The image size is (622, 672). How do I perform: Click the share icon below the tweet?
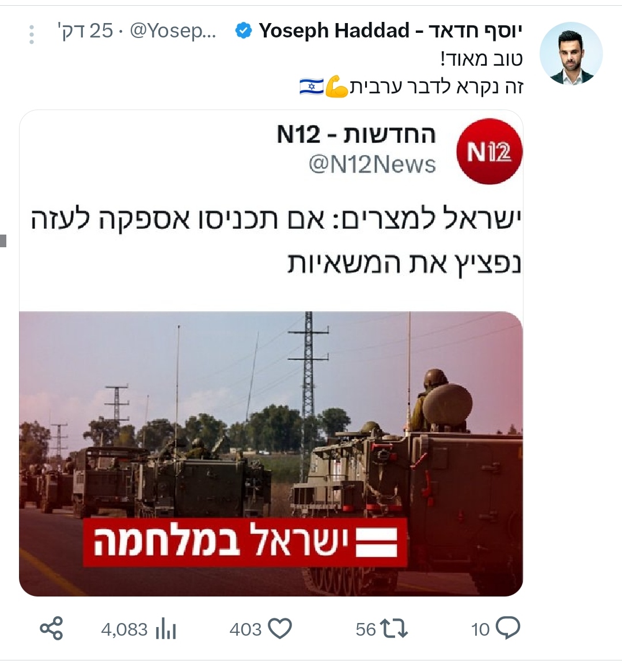51,629
